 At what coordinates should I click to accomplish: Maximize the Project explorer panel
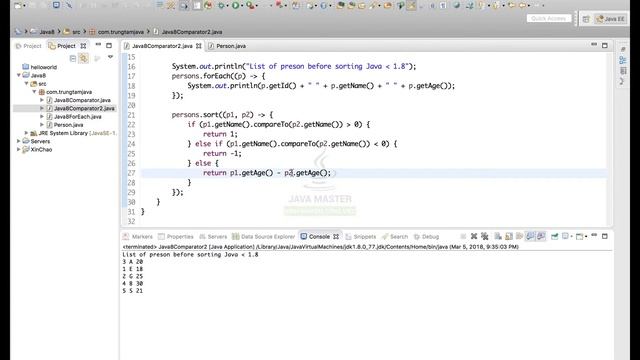(109, 45)
